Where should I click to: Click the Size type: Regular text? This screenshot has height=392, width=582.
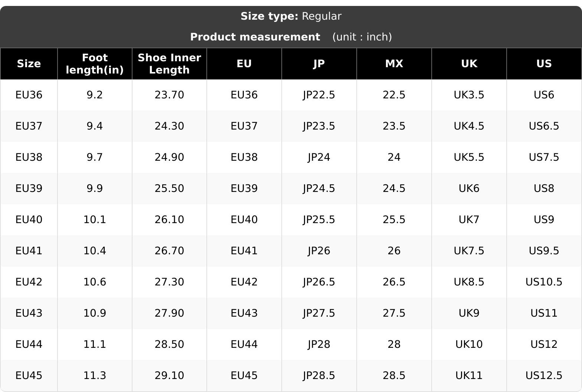click(291, 16)
